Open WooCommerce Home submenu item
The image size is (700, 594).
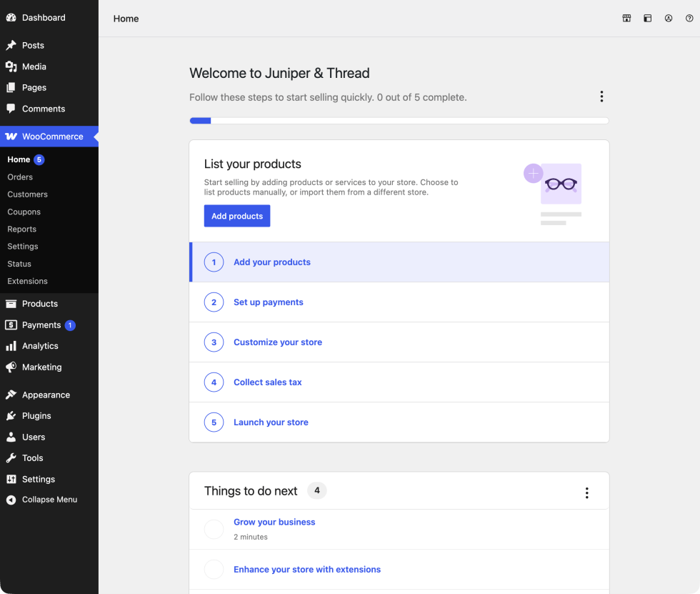pos(19,159)
